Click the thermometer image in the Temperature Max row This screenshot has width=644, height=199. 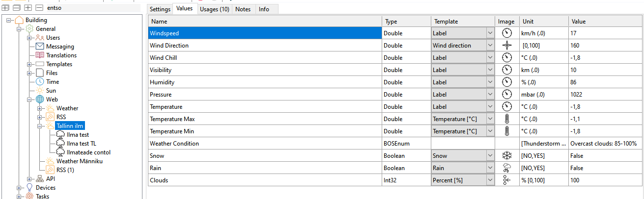[506, 119]
